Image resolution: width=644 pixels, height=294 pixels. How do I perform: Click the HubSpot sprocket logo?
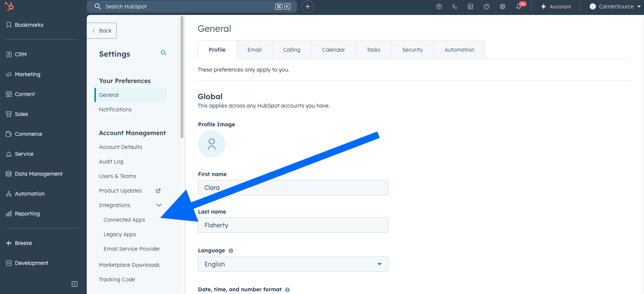(9, 6)
